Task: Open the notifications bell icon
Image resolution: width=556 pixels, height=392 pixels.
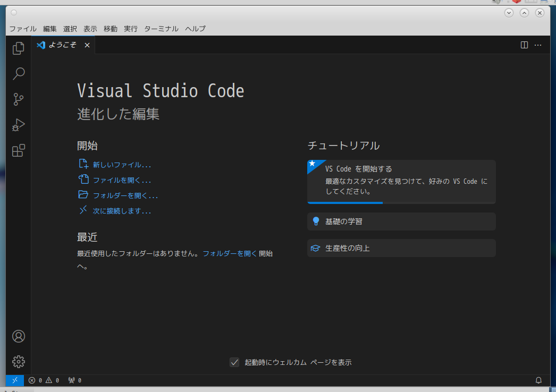Action: coord(538,380)
